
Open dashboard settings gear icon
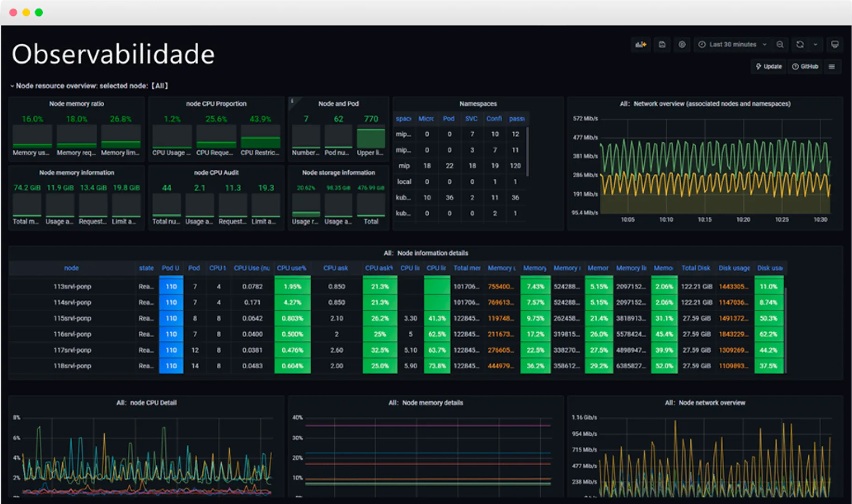pyautogui.click(x=682, y=45)
